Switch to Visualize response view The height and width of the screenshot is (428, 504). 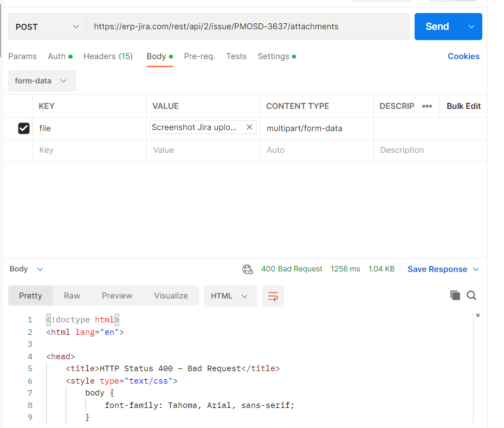171,296
